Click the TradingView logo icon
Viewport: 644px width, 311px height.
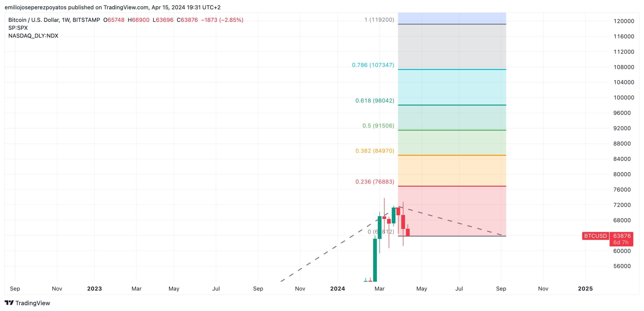9,303
